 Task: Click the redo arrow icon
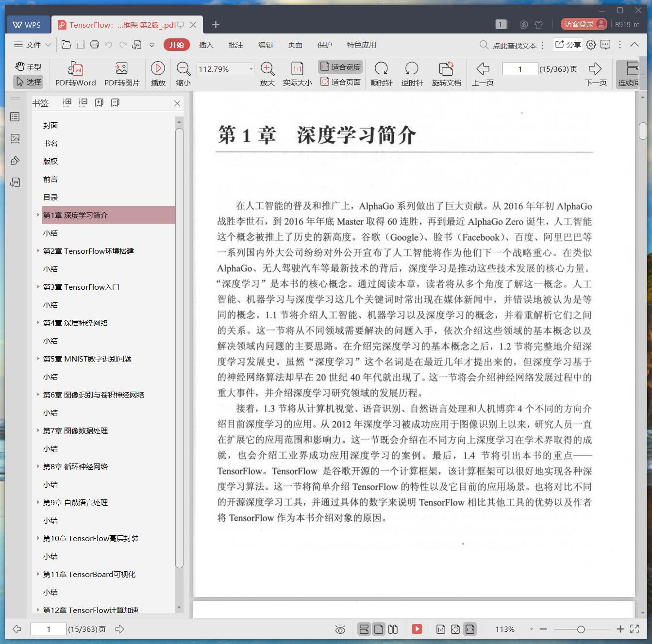tap(123, 45)
